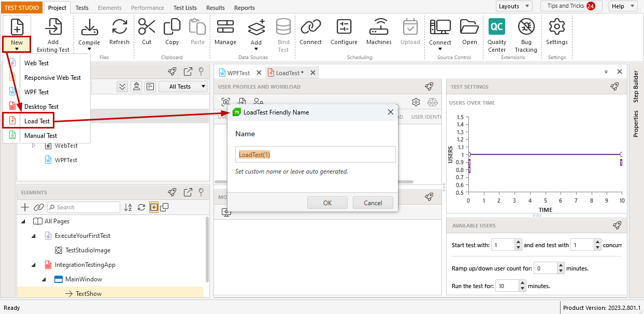Open the Step Builder side panel
The height and width of the screenshot is (314, 644).
(x=636, y=87)
